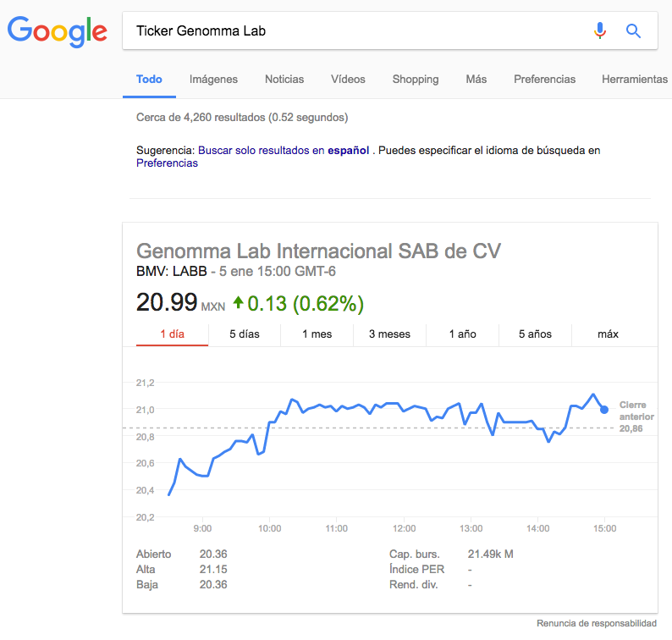Click 'Buscar solo resultados en español' link
The image size is (672, 640).
(284, 151)
